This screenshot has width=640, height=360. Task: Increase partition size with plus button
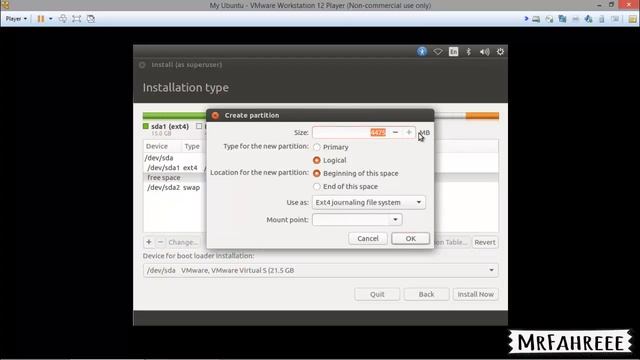pos(409,132)
